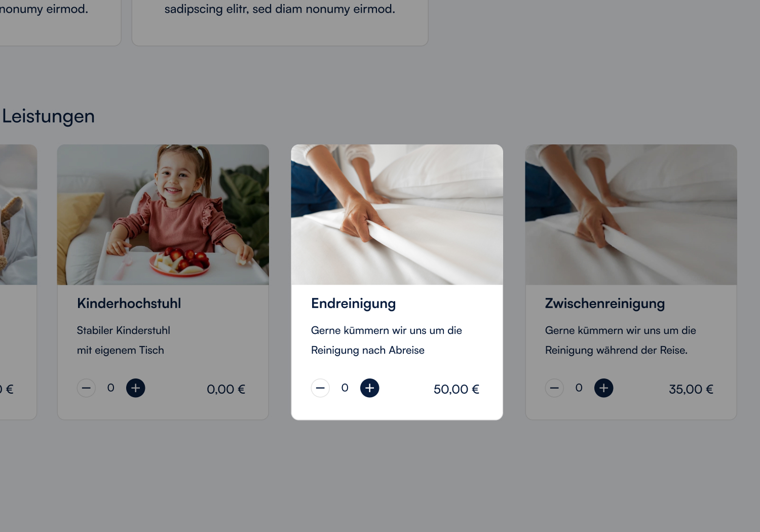This screenshot has width=760, height=532.
Task: Select the Kinderhochstuhl heading
Action: tap(129, 303)
